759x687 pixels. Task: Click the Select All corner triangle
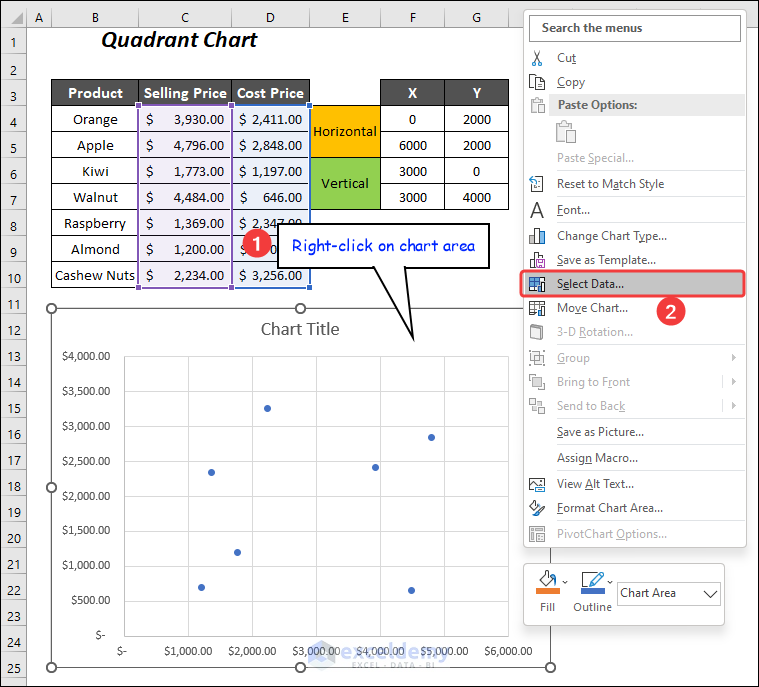[16, 18]
